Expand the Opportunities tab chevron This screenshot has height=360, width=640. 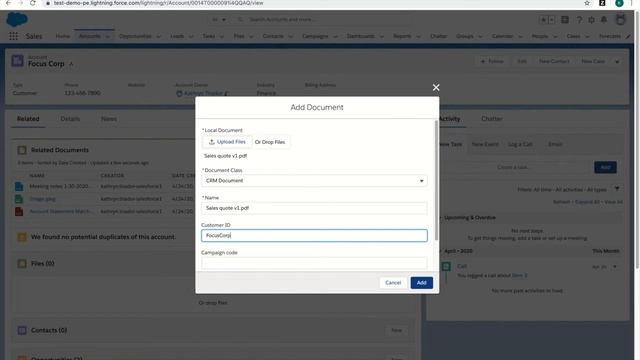click(159, 36)
